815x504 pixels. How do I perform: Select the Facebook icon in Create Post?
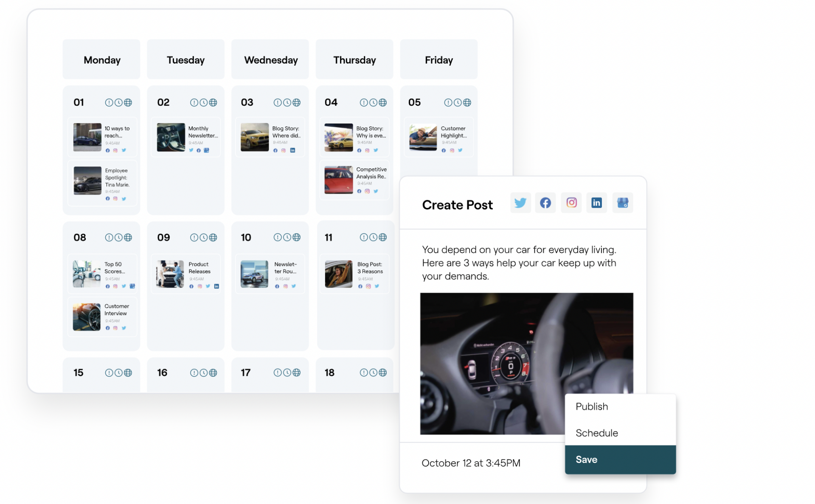pos(545,202)
